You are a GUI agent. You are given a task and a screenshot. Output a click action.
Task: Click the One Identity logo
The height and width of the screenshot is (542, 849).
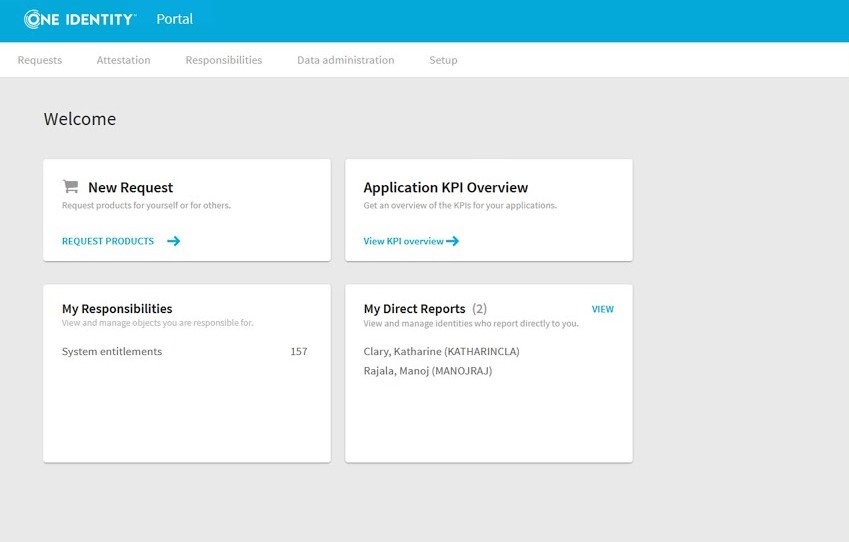pyautogui.click(x=80, y=19)
